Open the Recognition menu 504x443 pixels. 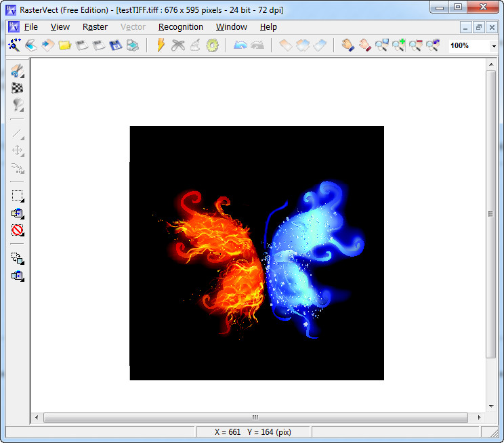click(x=181, y=27)
